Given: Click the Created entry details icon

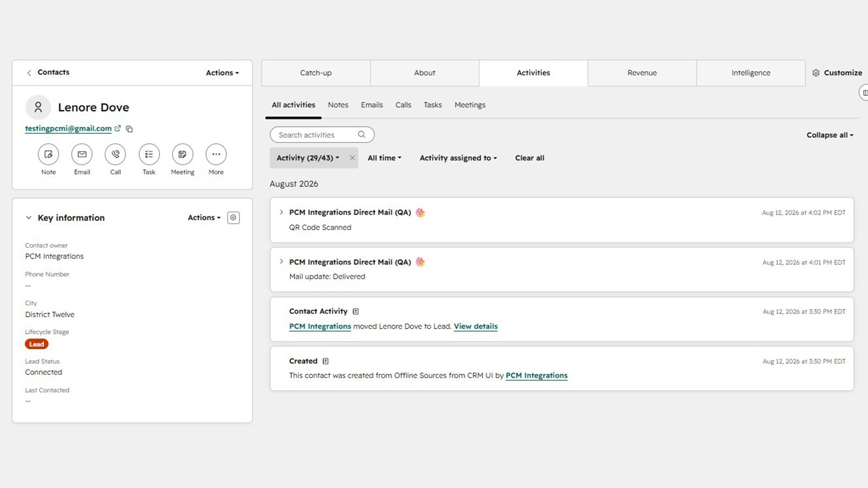Looking at the screenshot, I should [x=325, y=361].
